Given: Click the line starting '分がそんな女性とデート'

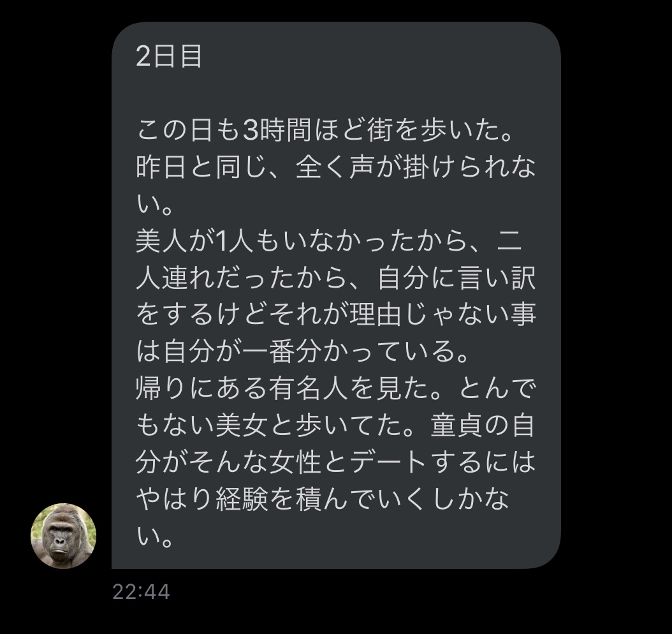Looking at the screenshot, I should pos(336,462).
